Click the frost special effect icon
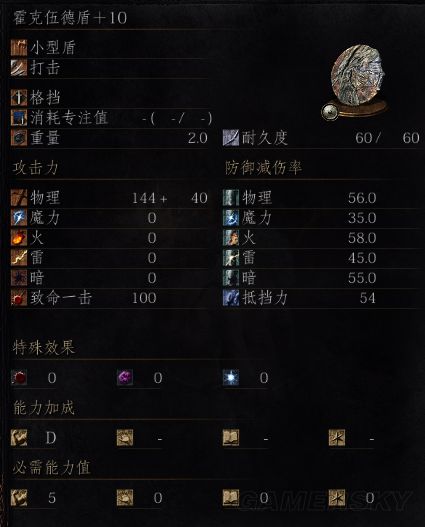425x527 pixels. [231, 378]
